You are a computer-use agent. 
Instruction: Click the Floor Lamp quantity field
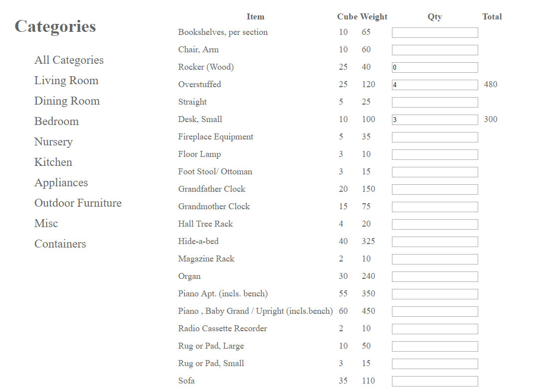click(434, 155)
